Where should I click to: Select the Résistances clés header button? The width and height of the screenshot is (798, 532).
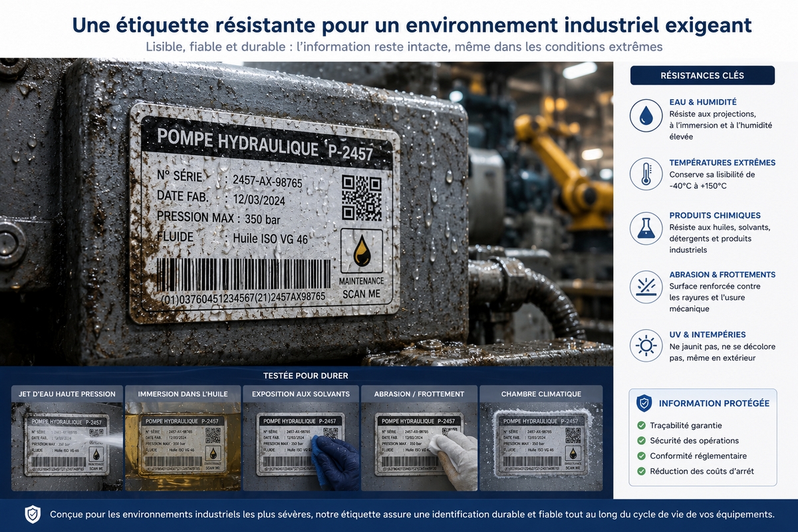pos(702,75)
